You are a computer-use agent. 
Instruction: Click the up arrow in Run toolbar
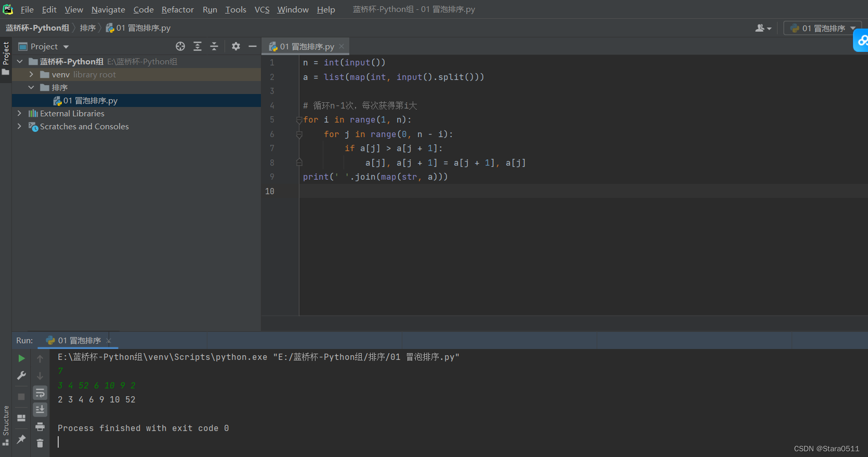pyautogui.click(x=40, y=358)
